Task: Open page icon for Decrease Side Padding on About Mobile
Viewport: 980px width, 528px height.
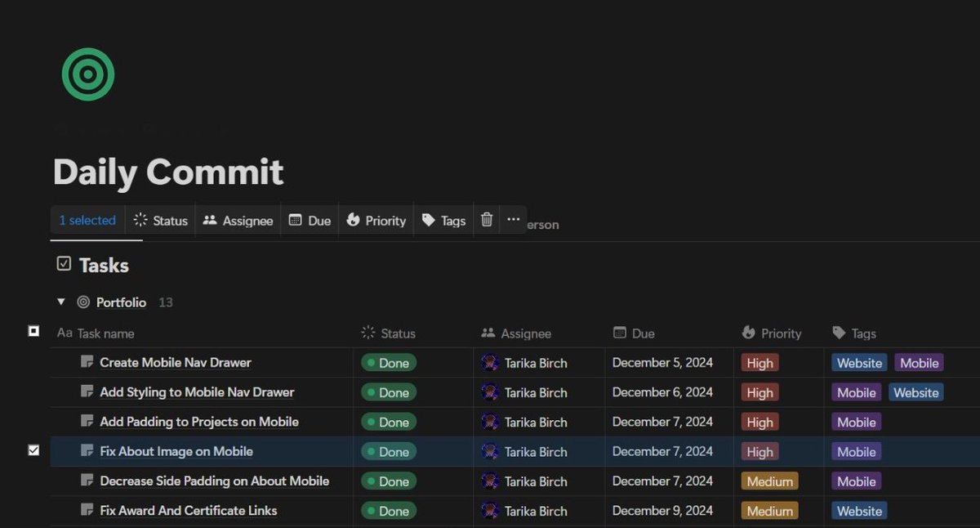Action: [87, 481]
